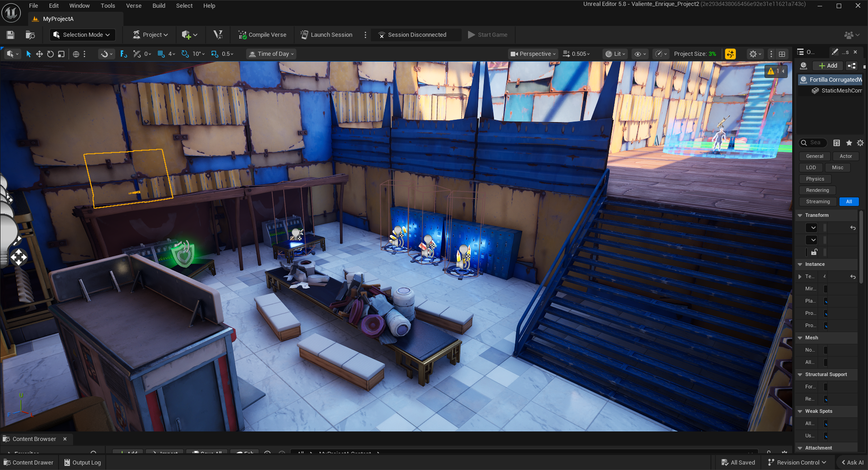Select the translate (move) tool

pyautogui.click(x=39, y=54)
